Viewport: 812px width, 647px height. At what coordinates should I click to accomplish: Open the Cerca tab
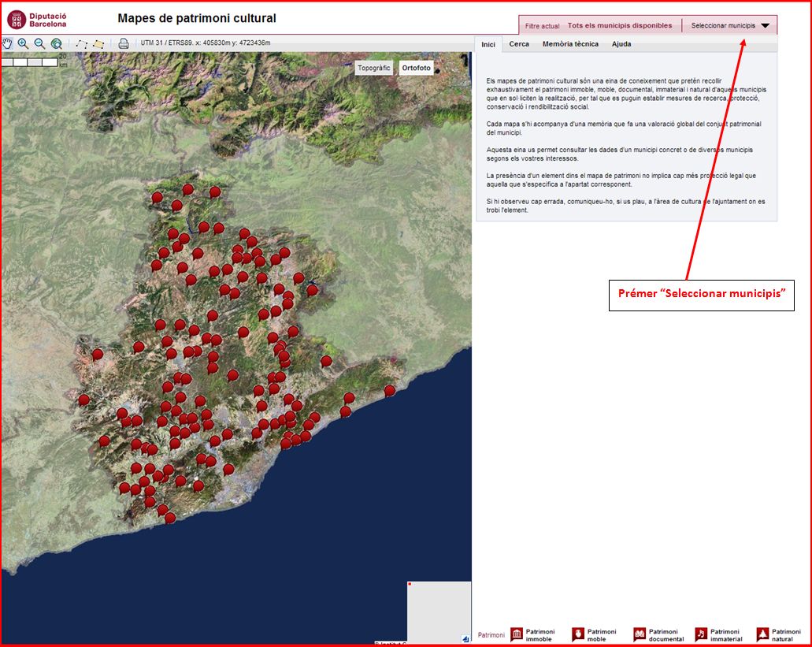[x=519, y=44]
